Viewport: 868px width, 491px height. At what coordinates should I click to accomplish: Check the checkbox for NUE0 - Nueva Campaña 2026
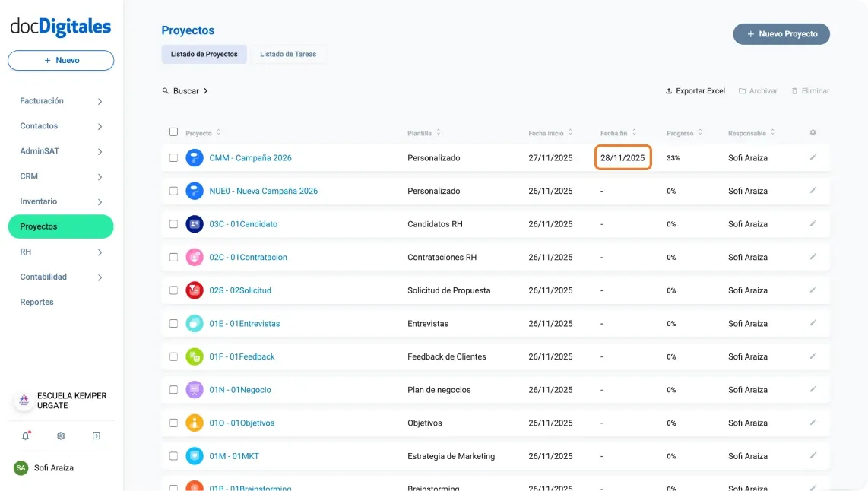click(x=173, y=191)
